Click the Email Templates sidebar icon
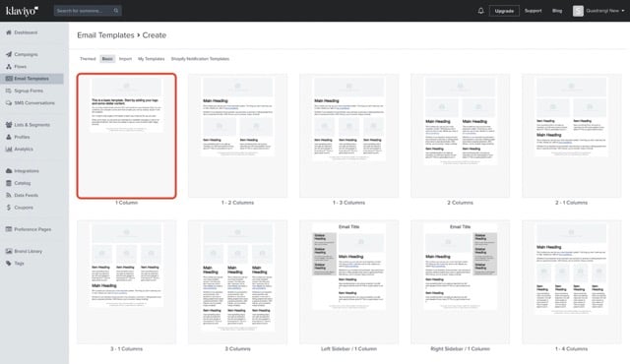The width and height of the screenshot is (630, 364). 9,79
